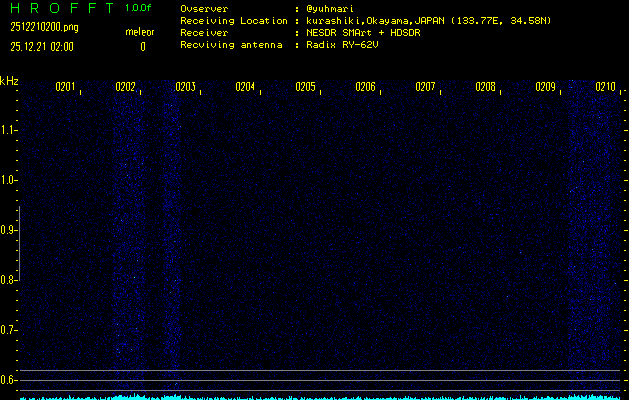Select the meteor count value
The width and height of the screenshot is (629, 400).
point(143,47)
